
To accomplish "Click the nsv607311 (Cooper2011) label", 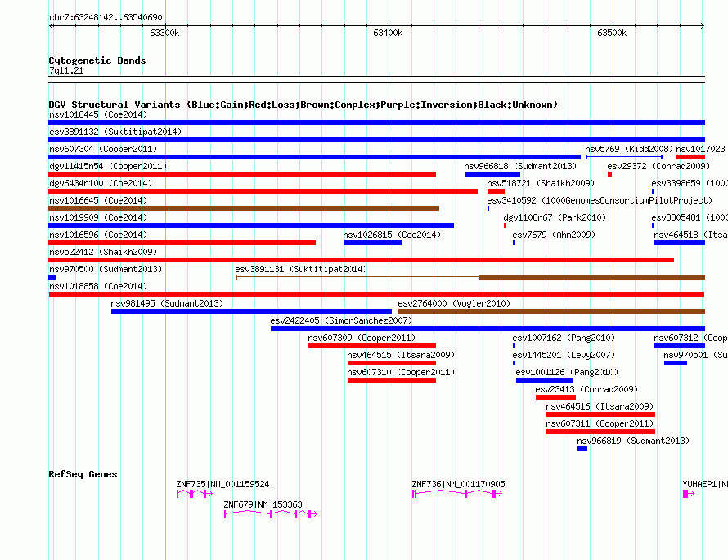I will point(600,423).
